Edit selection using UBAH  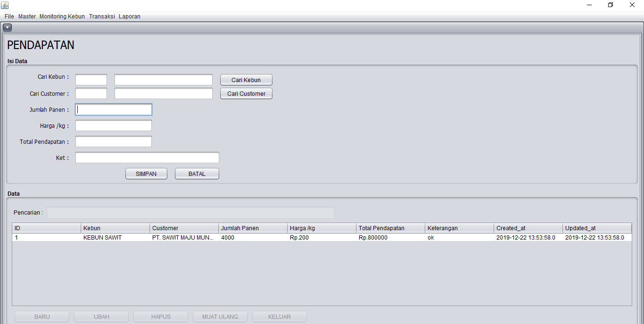[101, 316]
